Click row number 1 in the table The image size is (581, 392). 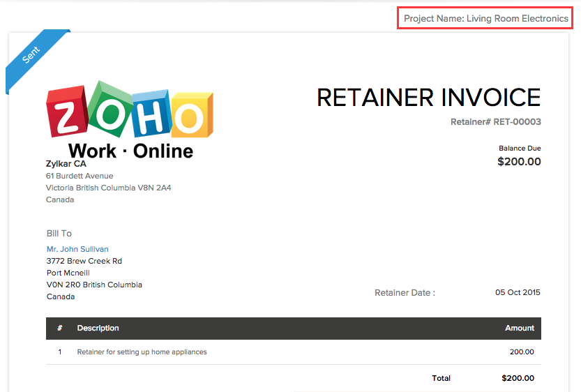tap(60, 352)
